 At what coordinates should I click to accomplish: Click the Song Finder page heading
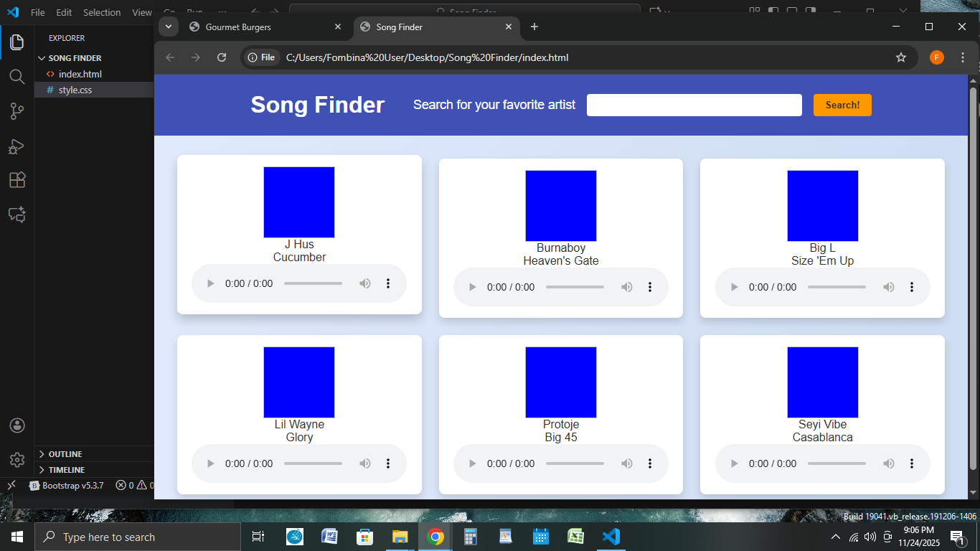pos(318,105)
